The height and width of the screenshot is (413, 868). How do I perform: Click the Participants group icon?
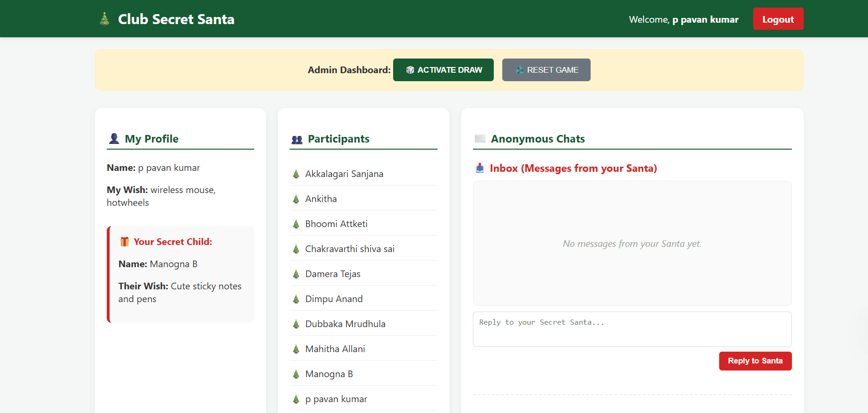point(297,140)
